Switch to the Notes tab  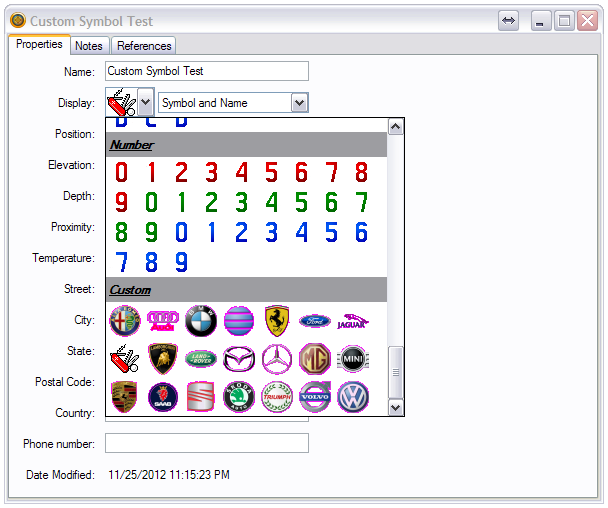click(89, 46)
